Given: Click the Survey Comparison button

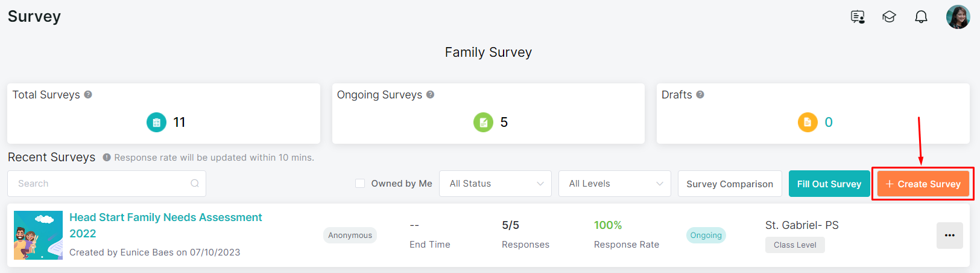Looking at the screenshot, I should coord(730,184).
